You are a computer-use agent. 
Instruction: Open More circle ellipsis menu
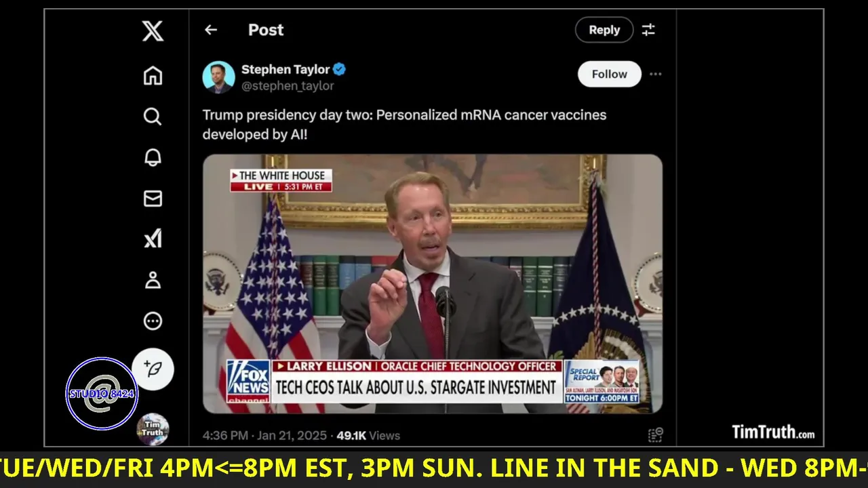click(153, 321)
